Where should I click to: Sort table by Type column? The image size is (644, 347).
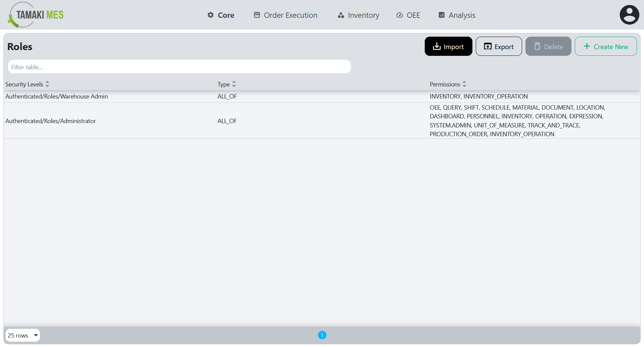point(234,84)
